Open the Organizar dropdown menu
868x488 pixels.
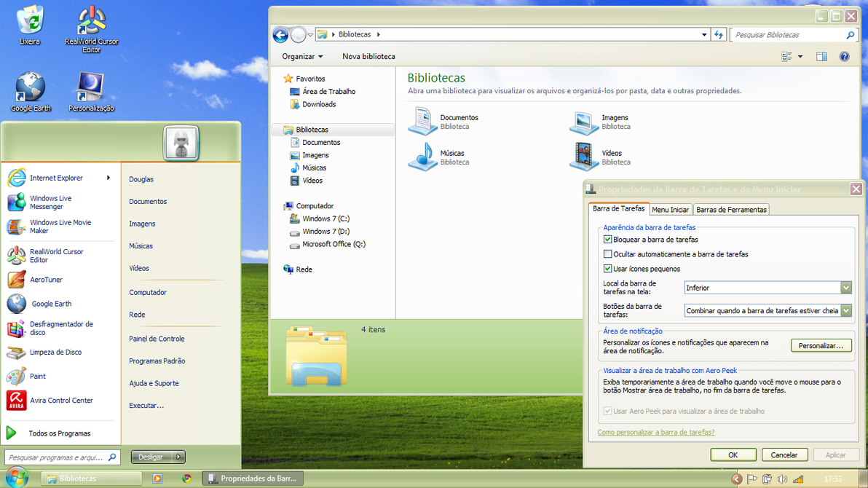[302, 57]
